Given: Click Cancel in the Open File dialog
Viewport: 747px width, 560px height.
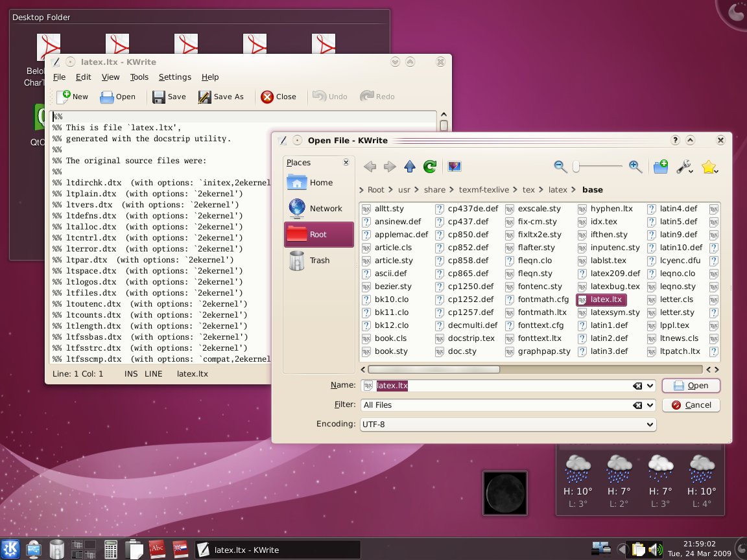Looking at the screenshot, I should (x=691, y=404).
